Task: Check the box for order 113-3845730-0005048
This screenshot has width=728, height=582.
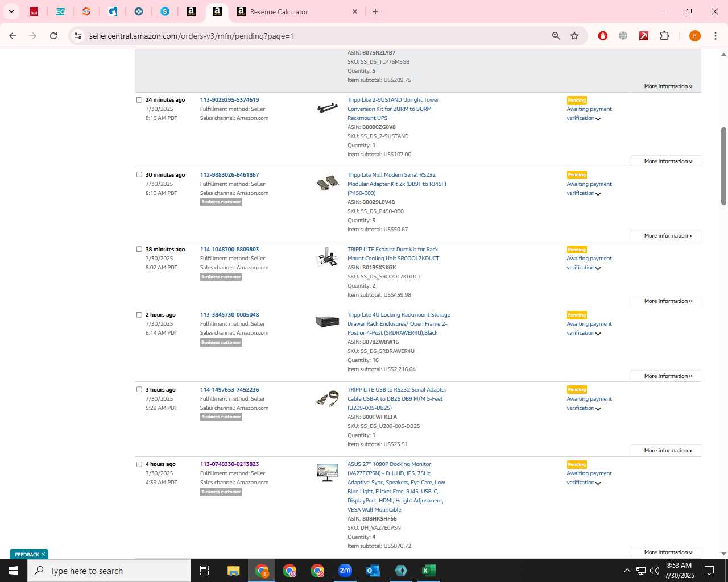Action: (x=139, y=314)
